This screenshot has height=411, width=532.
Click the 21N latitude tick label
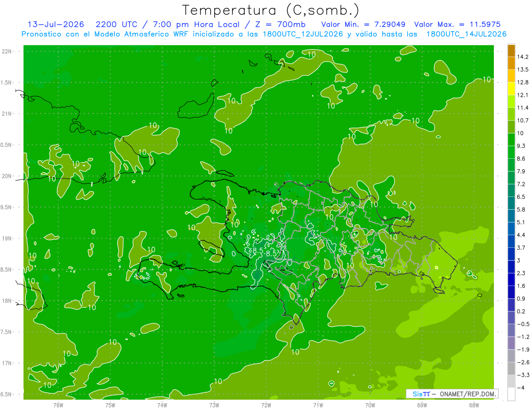pyautogui.click(x=7, y=114)
